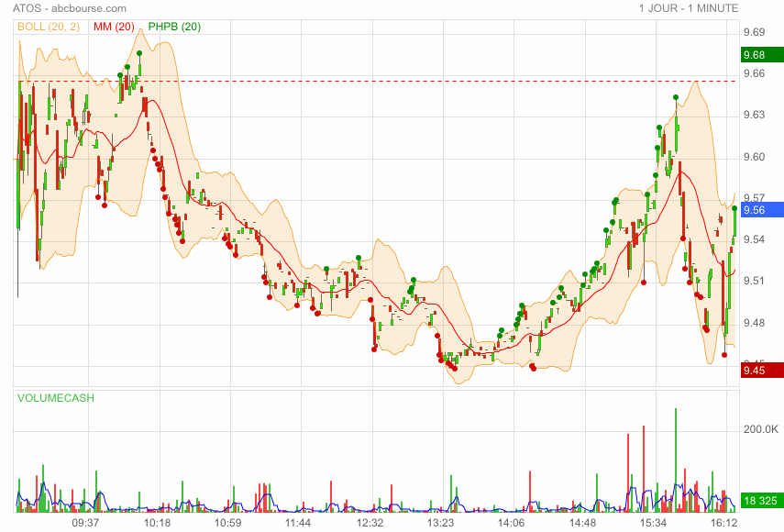Screen dimensions: 784x532
Task: Click the 12:32 time axis label
Action: coord(370,523)
